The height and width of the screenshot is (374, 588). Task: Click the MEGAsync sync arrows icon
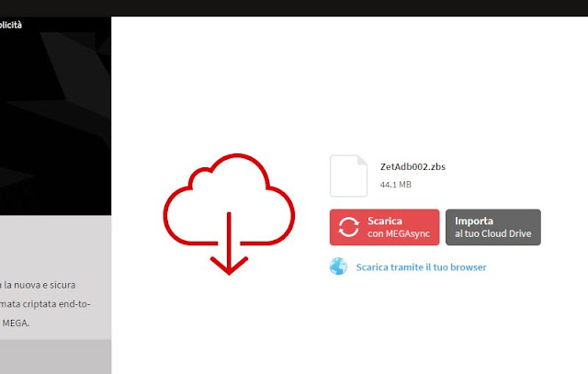click(x=348, y=227)
